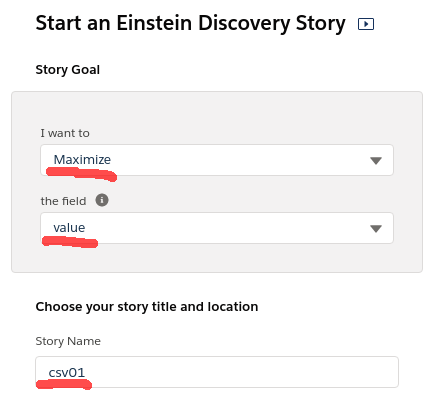Open the 'I want to' combo box showing Maximize
The width and height of the screenshot is (432, 401).
tap(217, 160)
